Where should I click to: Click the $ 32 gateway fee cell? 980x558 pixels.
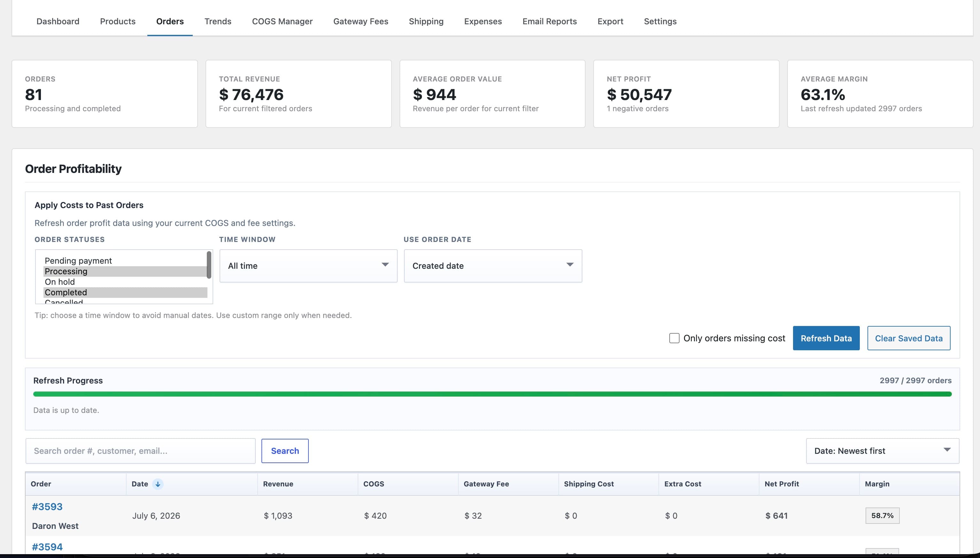coord(473,516)
